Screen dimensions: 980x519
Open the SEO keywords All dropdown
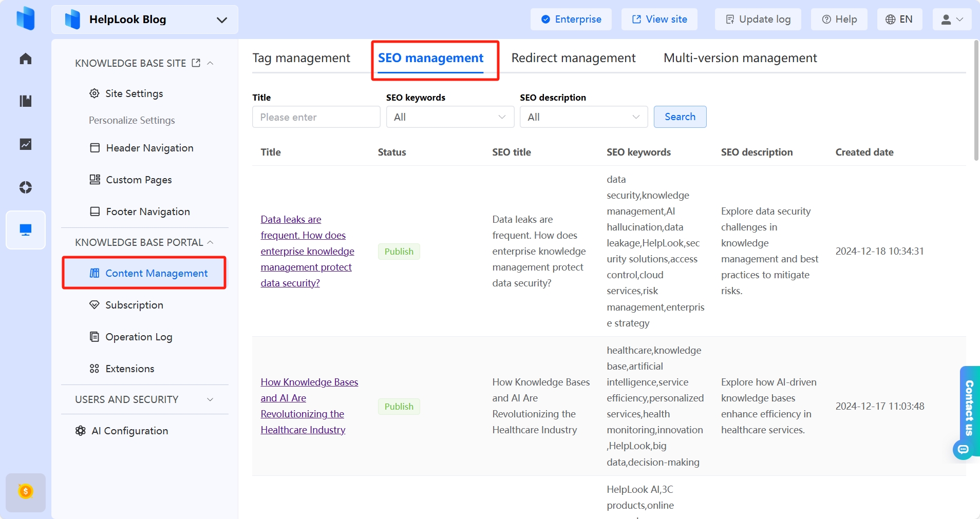(449, 117)
